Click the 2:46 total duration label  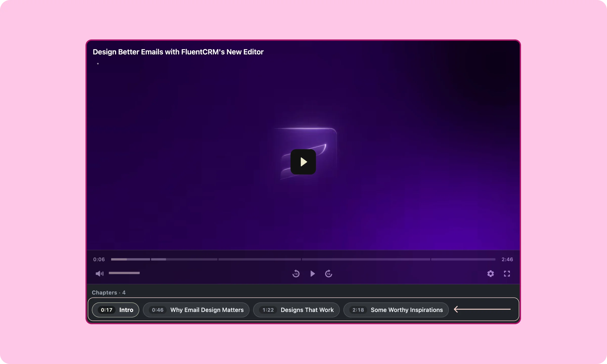[507, 259]
